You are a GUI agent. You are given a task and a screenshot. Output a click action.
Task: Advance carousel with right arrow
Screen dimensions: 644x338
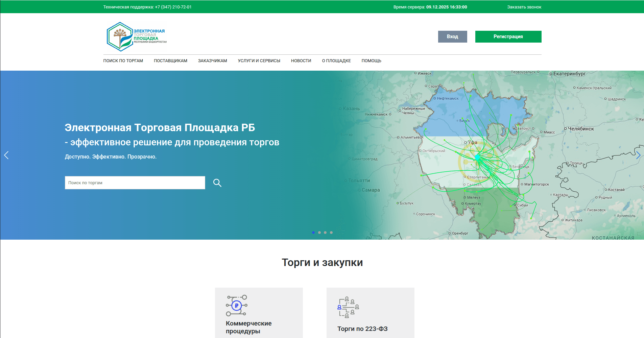(x=638, y=155)
